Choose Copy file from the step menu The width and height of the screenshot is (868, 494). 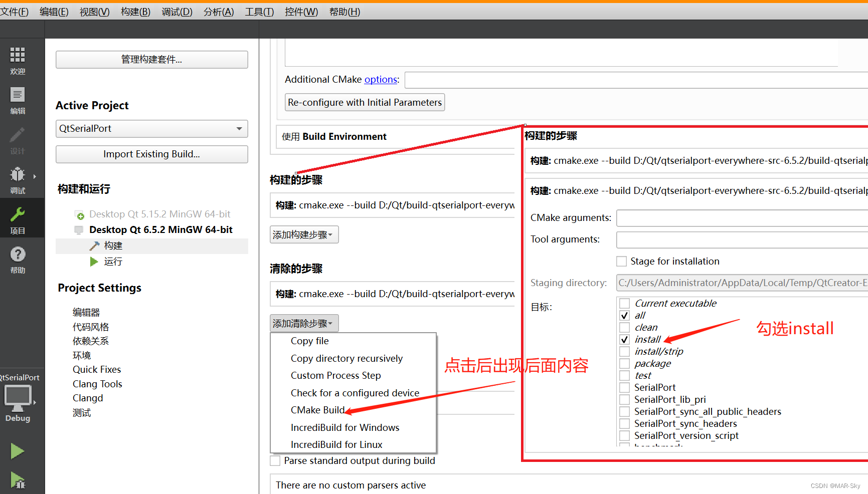pyautogui.click(x=309, y=341)
